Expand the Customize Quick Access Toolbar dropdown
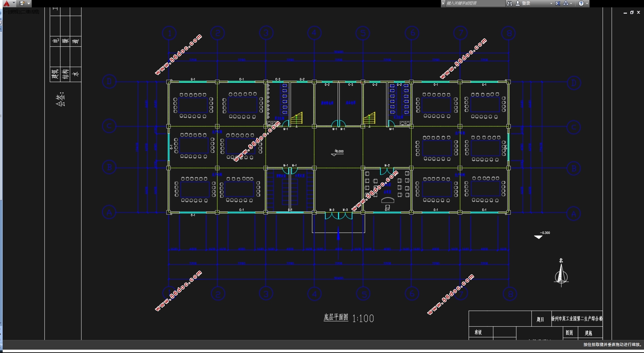Screen dimensions: 644x353 pyautogui.click(x=29, y=3)
